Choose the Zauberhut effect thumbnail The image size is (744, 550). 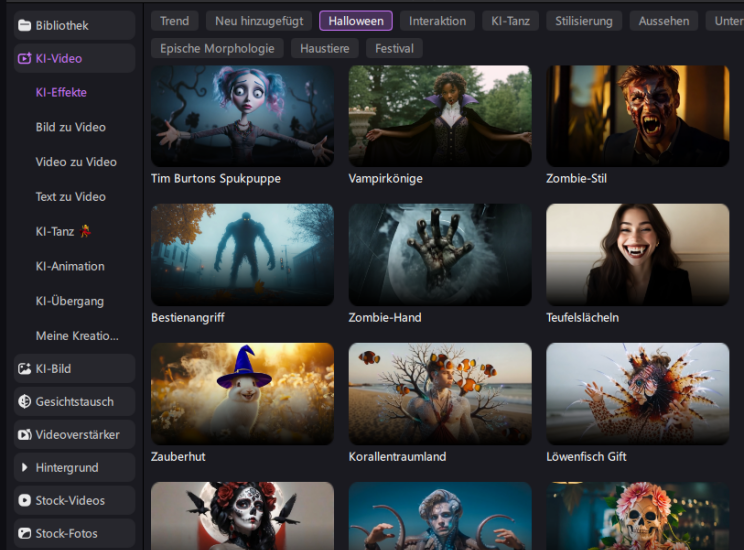pyautogui.click(x=242, y=394)
